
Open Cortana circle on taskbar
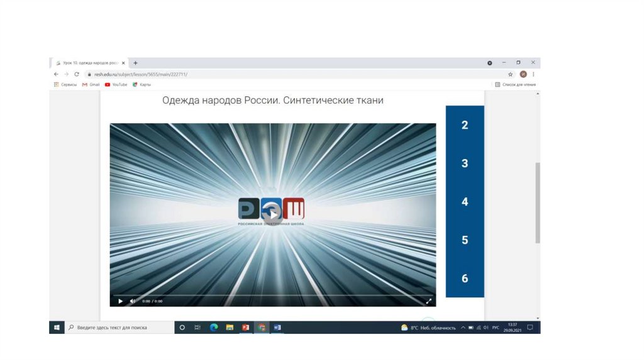tap(182, 327)
